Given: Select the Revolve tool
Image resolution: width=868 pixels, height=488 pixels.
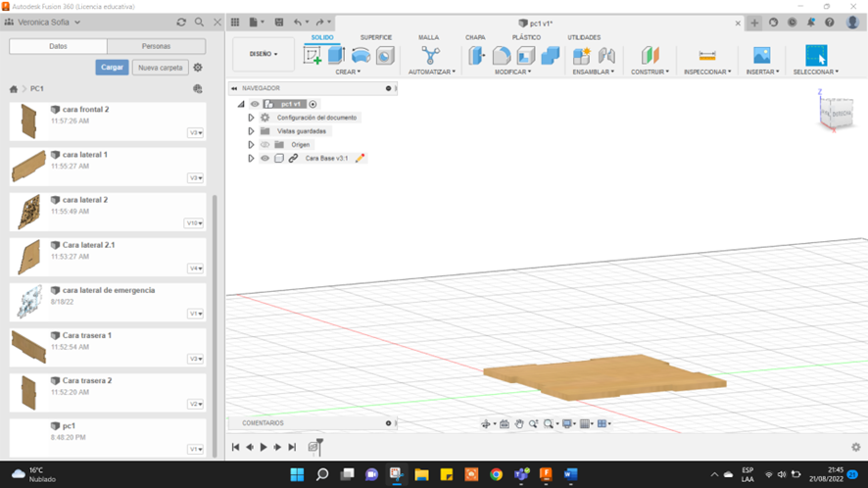Looking at the screenshot, I should pos(361,56).
